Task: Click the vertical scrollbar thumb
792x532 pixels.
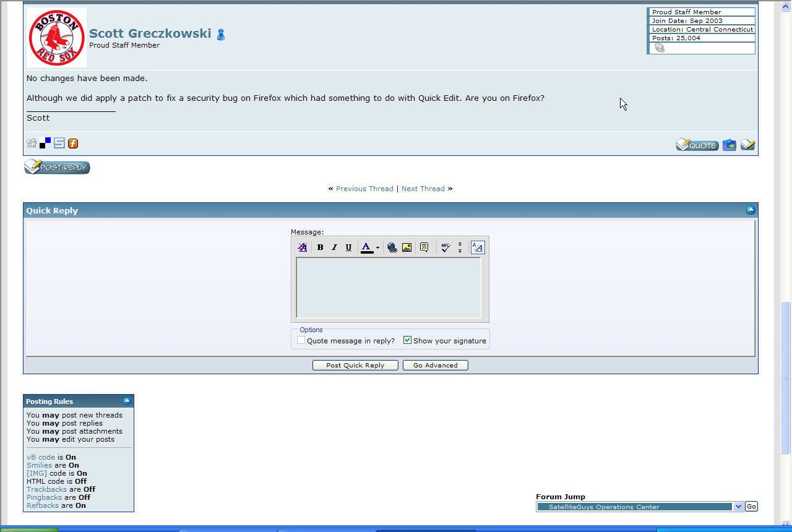Action: click(x=786, y=377)
